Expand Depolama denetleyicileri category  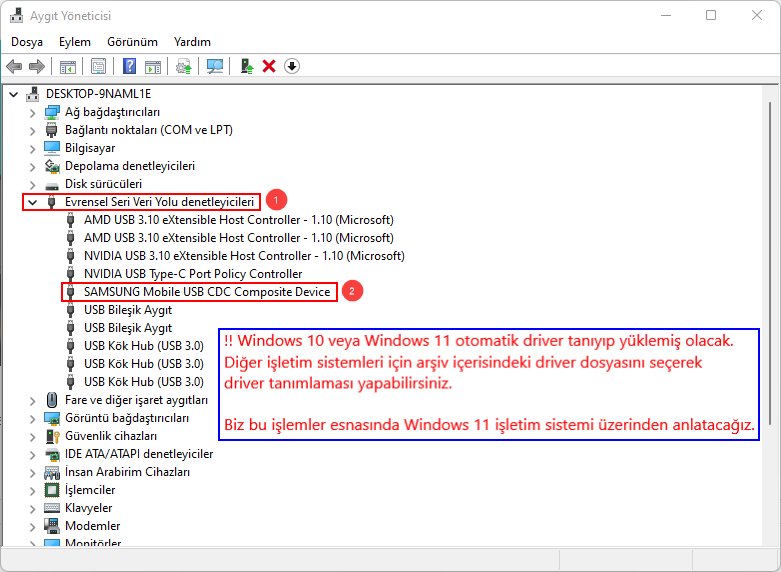(33, 167)
